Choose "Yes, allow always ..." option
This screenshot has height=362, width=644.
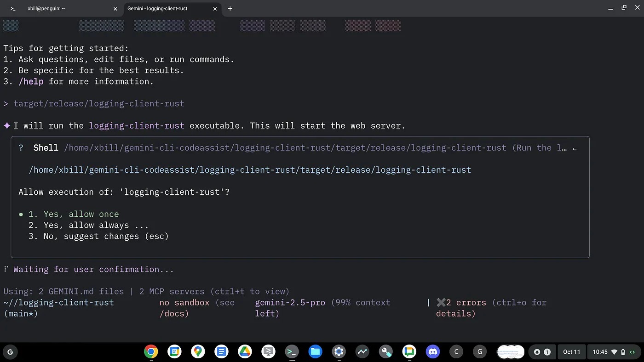click(x=88, y=225)
